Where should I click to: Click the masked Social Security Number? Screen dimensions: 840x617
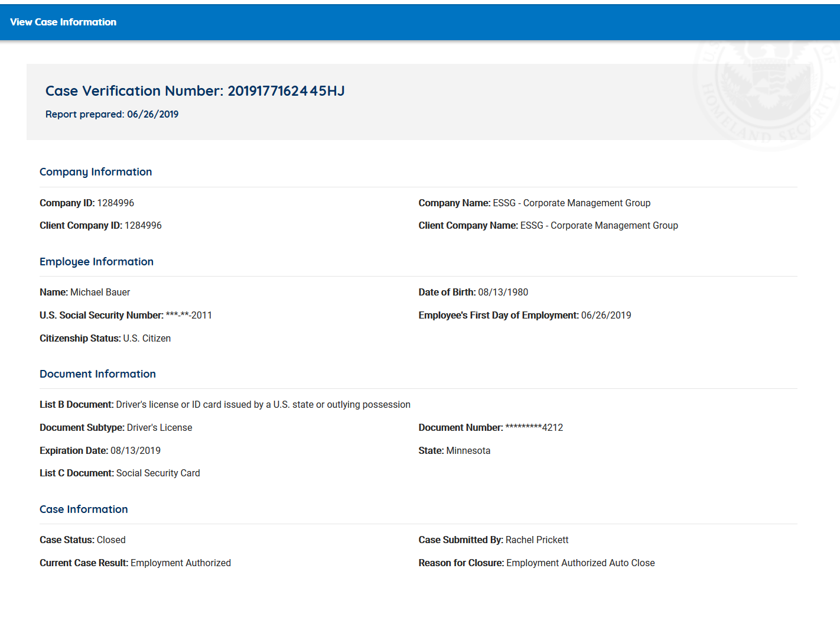[x=188, y=315]
